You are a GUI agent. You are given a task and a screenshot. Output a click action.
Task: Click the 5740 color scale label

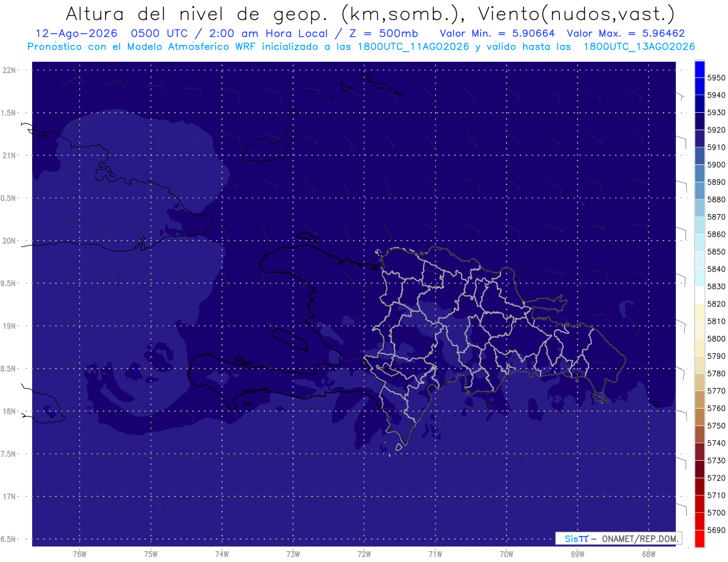(x=716, y=443)
